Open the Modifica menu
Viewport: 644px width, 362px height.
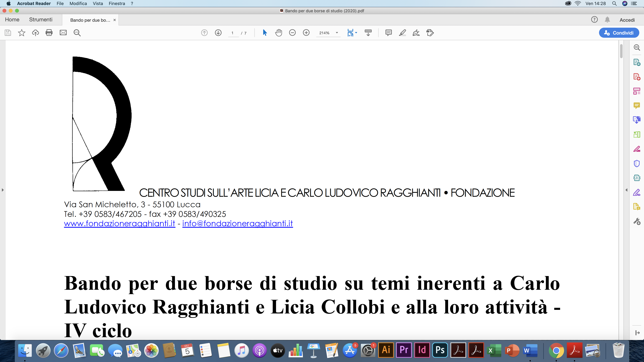click(x=78, y=3)
